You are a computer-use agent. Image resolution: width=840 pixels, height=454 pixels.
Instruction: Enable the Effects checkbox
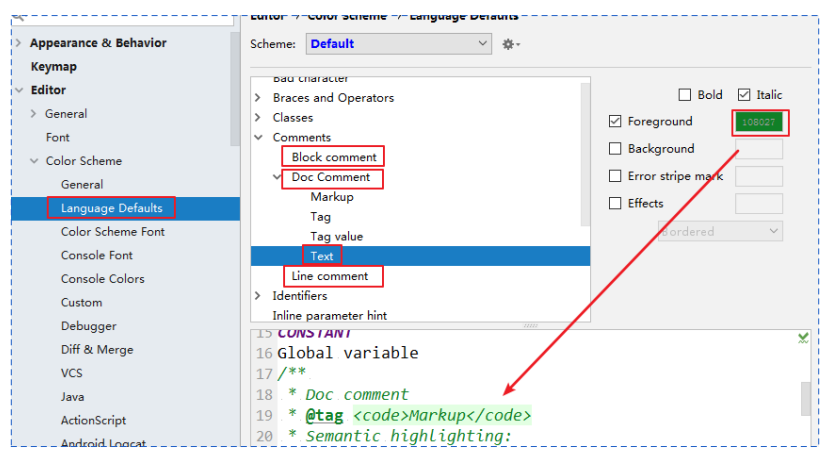tap(615, 203)
